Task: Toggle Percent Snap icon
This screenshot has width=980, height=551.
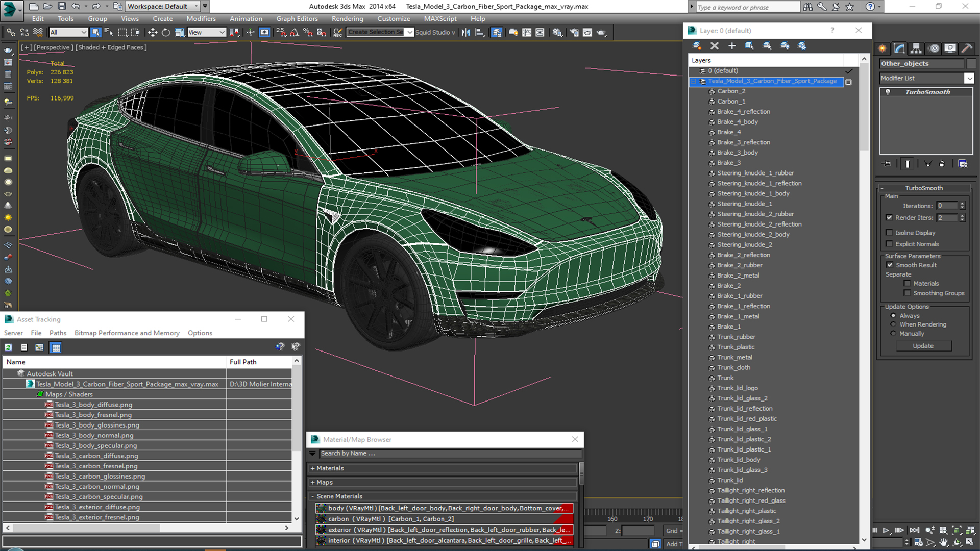Action: point(308,32)
